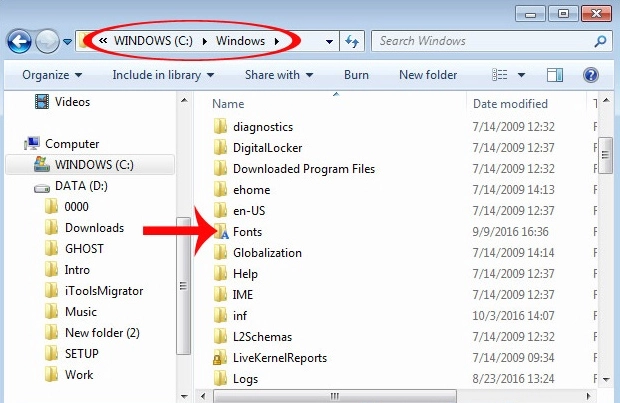Select the Fonts folder icon
Screen dimensions: 620x403
pos(221,232)
